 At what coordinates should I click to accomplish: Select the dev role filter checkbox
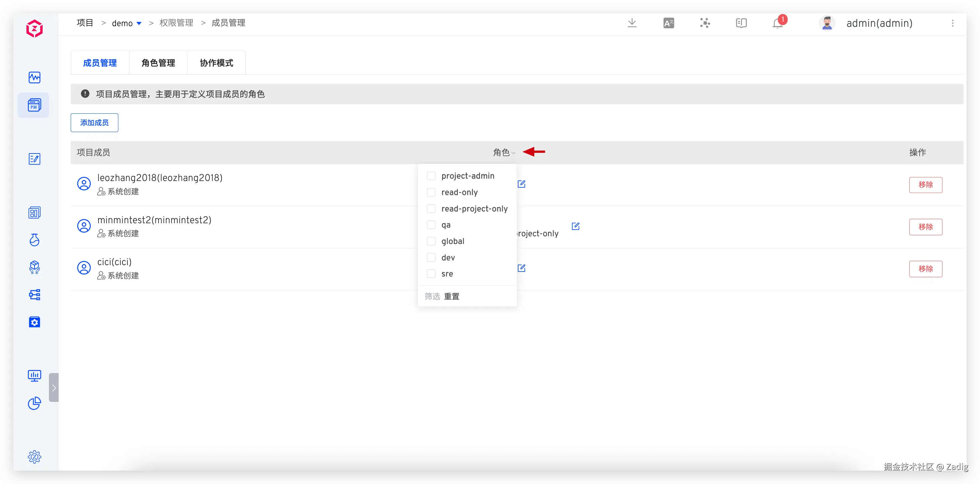tap(431, 258)
